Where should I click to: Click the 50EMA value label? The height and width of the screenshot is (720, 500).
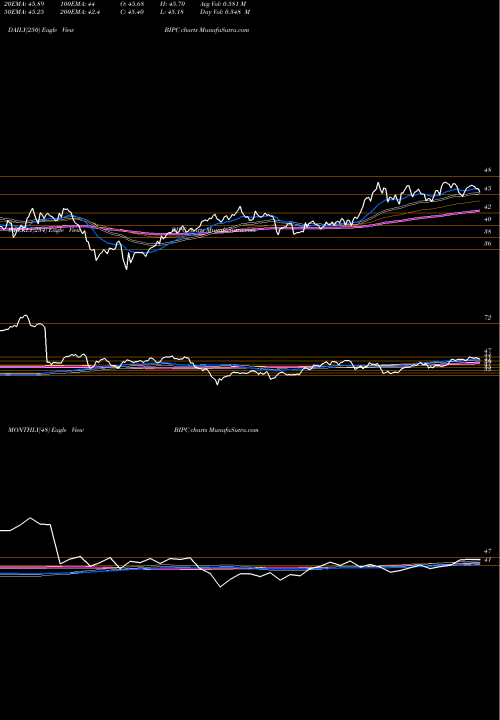tap(23, 12)
